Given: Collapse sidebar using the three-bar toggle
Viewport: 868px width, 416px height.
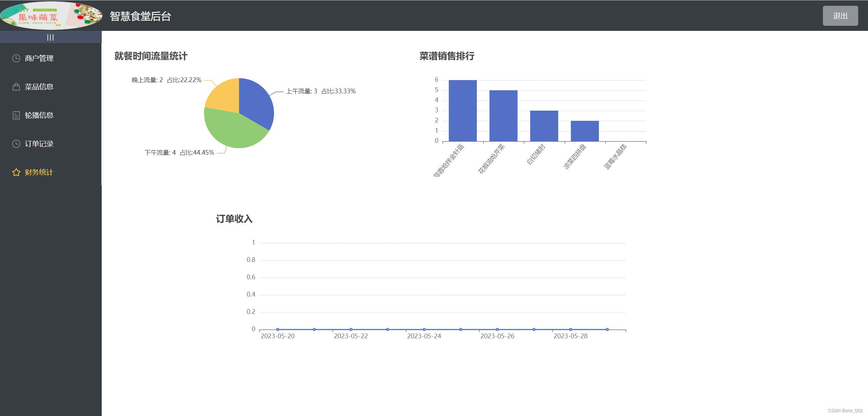Looking at the screenshot, I should tap(51, 37).
